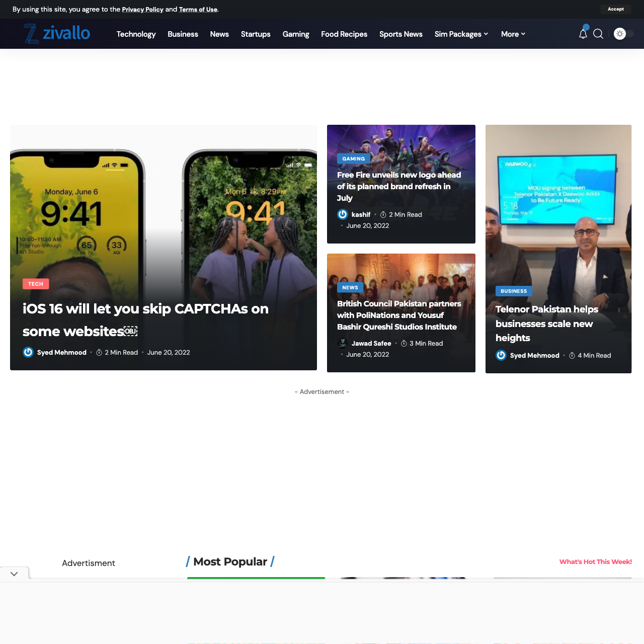The image size is (644, 644).
Task: Open the Technology menu item
Action: point(136,34)
